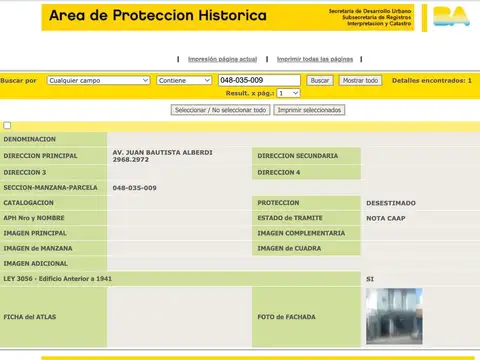
Task: Open the facade photo thumbnail
Action: click(x=394, y=316)
